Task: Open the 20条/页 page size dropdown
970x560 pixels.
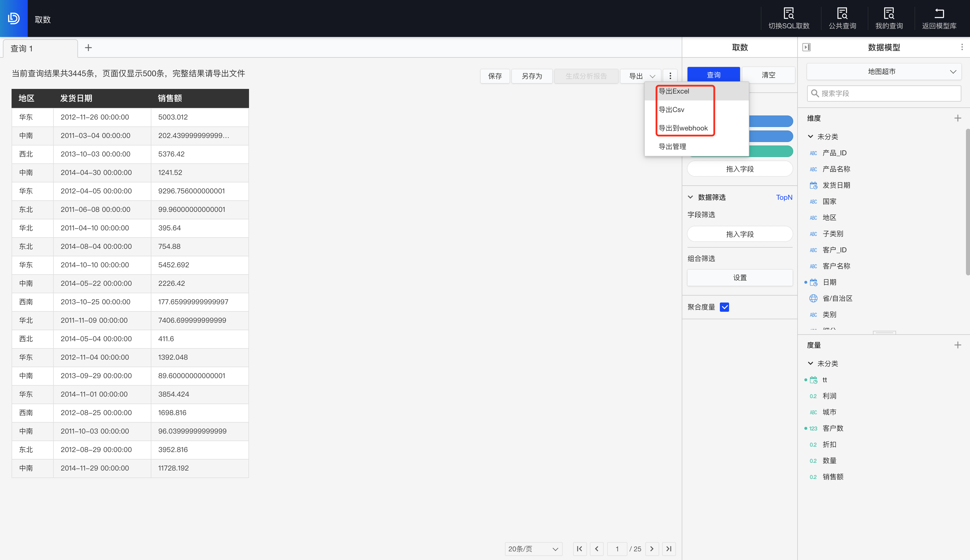Action: [x=533, y=549]
